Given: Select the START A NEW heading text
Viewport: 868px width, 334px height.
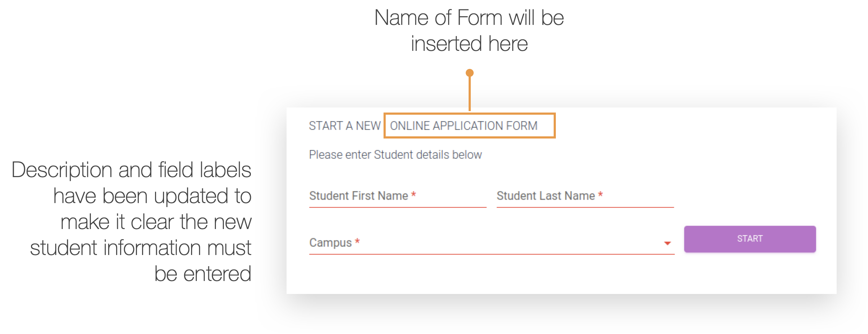Looking at the screenshot, I should [x=344, y=126].
